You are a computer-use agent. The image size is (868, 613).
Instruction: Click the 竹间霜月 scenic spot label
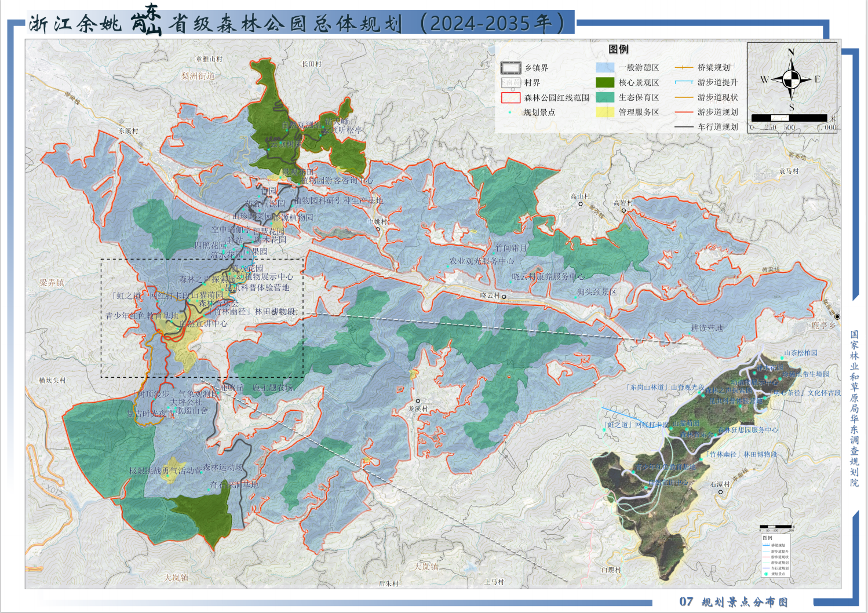[511, 248]
